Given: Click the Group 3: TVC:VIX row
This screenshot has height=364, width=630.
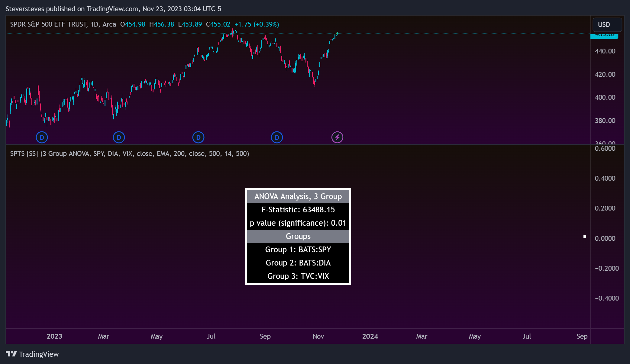Looking at the screenshot, I should click(298, 276).
